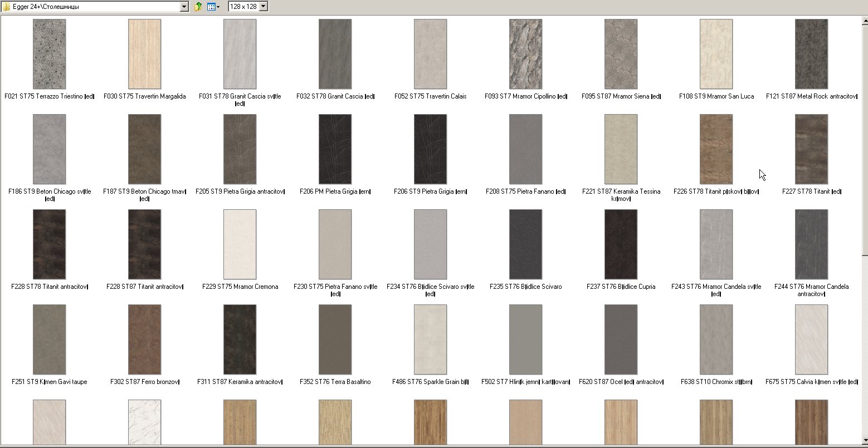This screenshot has width=868, height=448.
Task: Choose the F206 ST9 Pietra Grigia thumbnail
Action: click(430, 149)
